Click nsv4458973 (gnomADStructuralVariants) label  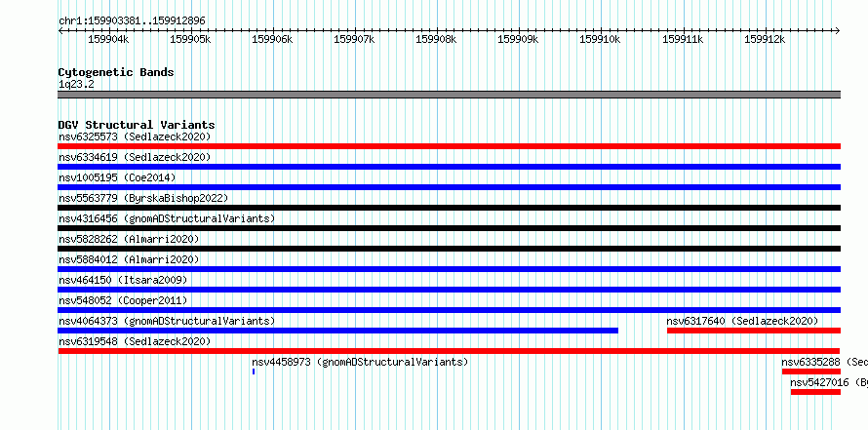[360, 362]
